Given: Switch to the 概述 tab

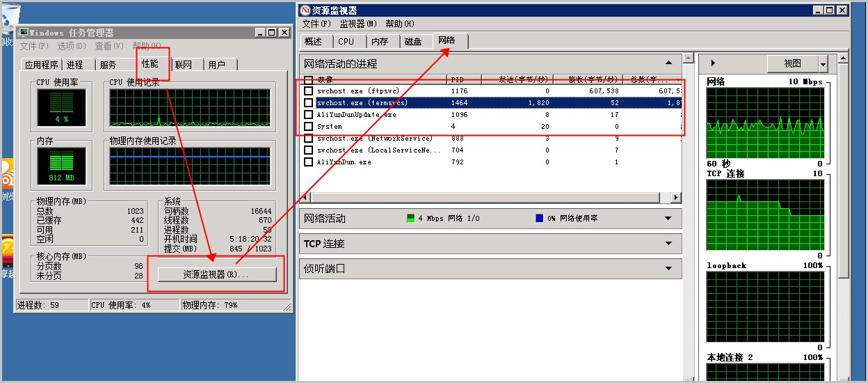Looking at the screenshot, I should 314,42.
